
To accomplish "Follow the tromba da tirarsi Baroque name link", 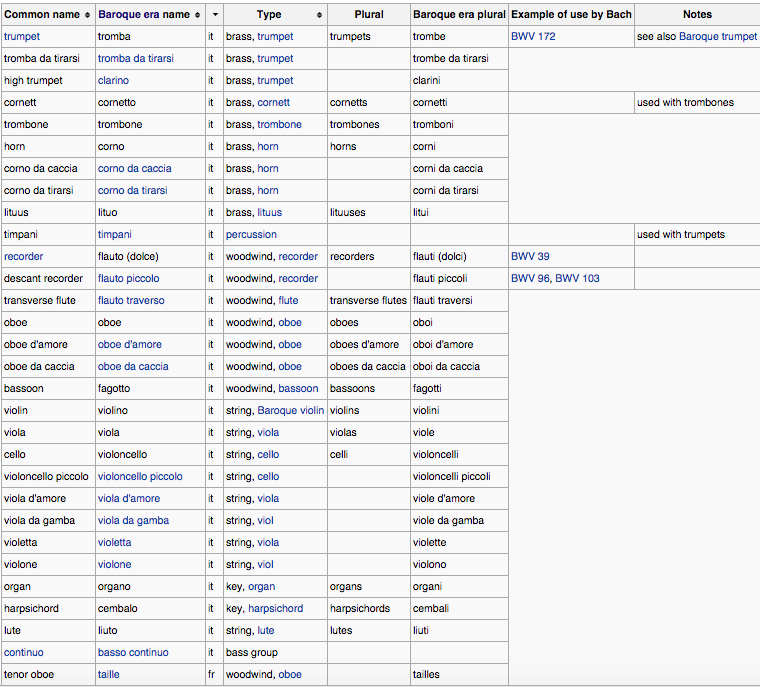I will 136,59.
